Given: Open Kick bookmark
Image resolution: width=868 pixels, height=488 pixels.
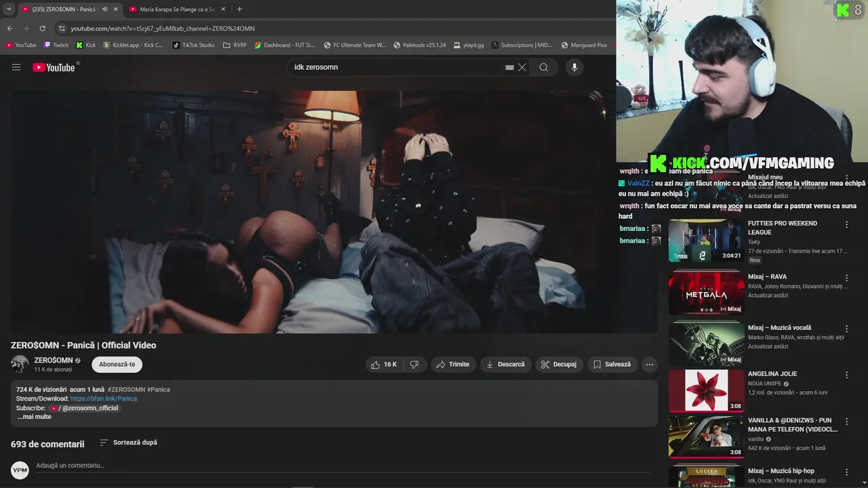Looking at the screenshot, I should (86, 45).
